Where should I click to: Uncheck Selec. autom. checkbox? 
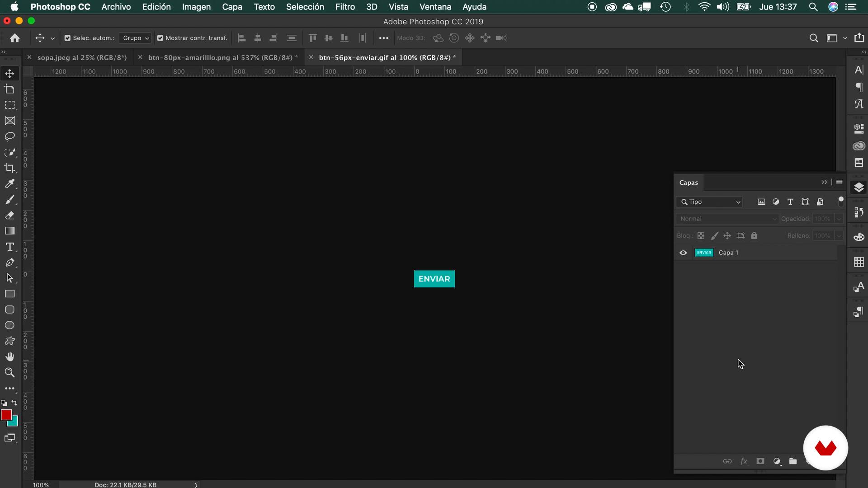click(x=67, y=38)
